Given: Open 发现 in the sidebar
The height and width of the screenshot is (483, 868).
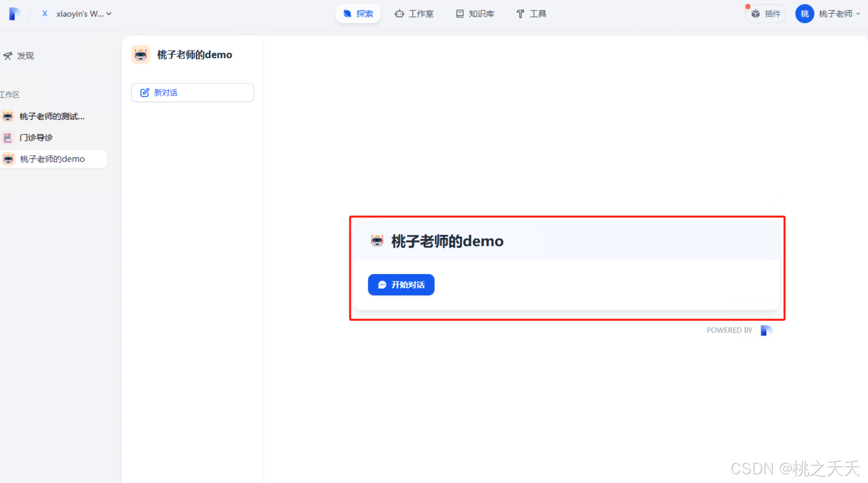Looking at the screenshot, I should pos(19,56).
